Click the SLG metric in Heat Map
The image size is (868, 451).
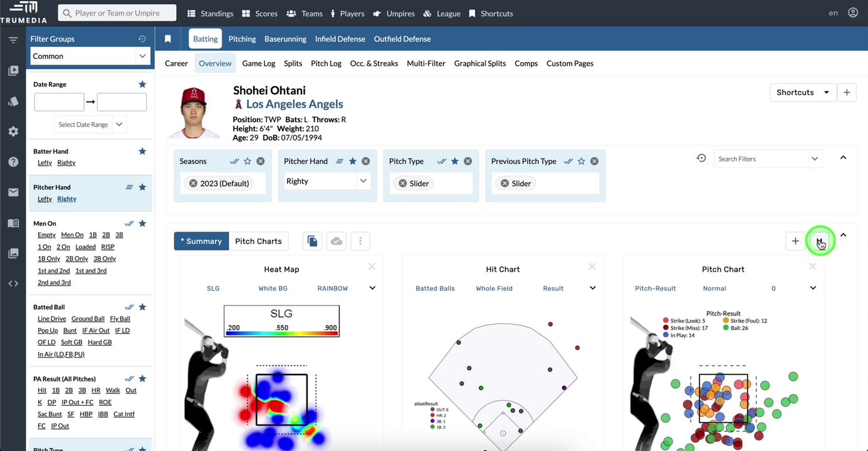[213, 289]
